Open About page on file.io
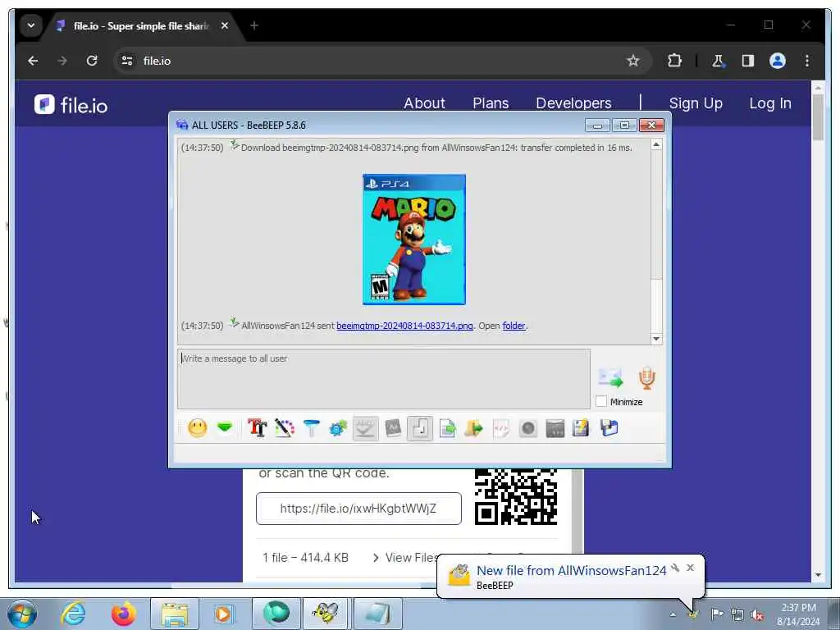 click(x=424, y=103)
